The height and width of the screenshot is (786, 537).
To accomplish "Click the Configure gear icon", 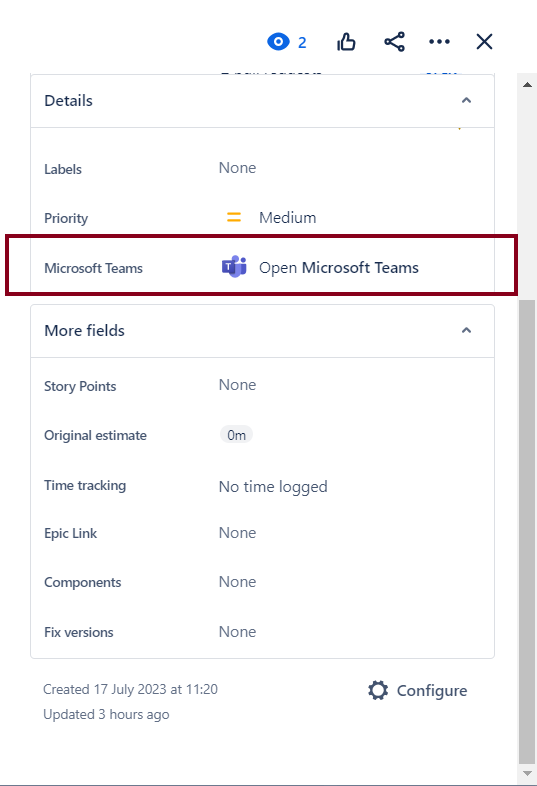I will pos(378,690).
